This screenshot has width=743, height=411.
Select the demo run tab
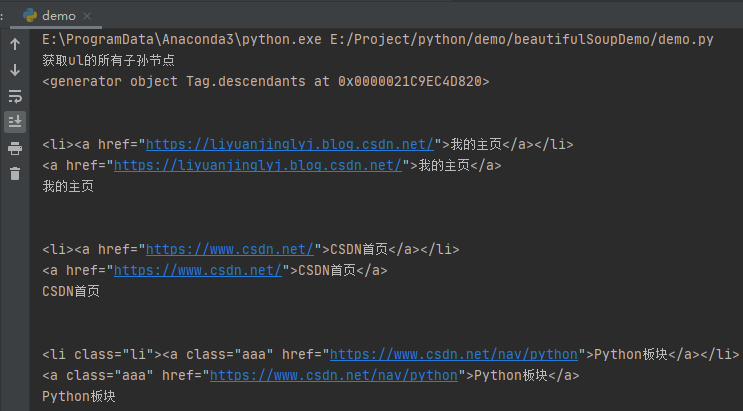[x=58, y=16]
